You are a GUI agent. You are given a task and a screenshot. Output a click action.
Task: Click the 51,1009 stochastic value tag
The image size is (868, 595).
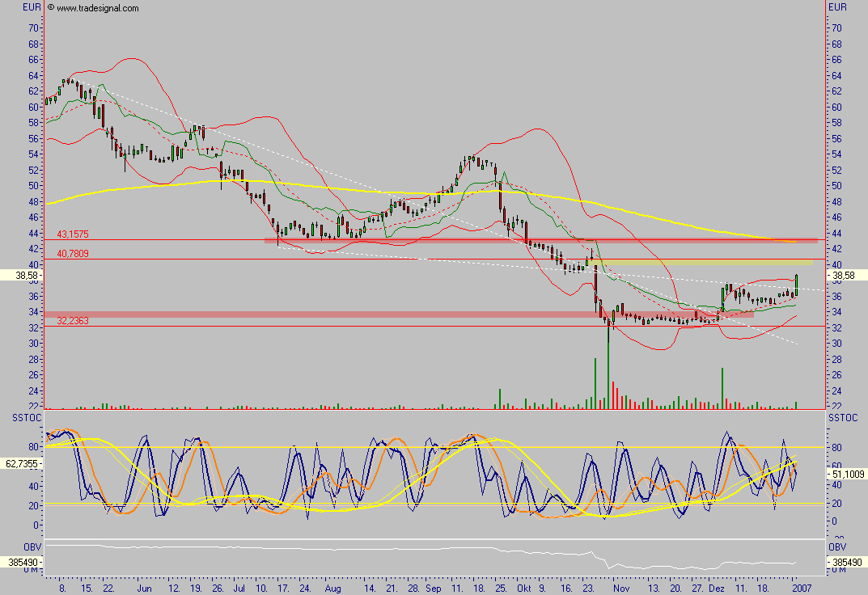[x=846, y=474]
